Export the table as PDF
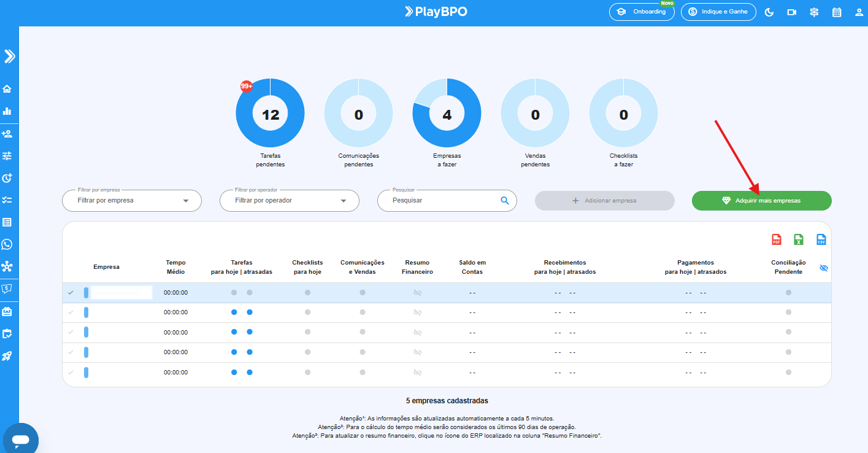The height and width of the screenshot is (453, 868). pos(777,239)
